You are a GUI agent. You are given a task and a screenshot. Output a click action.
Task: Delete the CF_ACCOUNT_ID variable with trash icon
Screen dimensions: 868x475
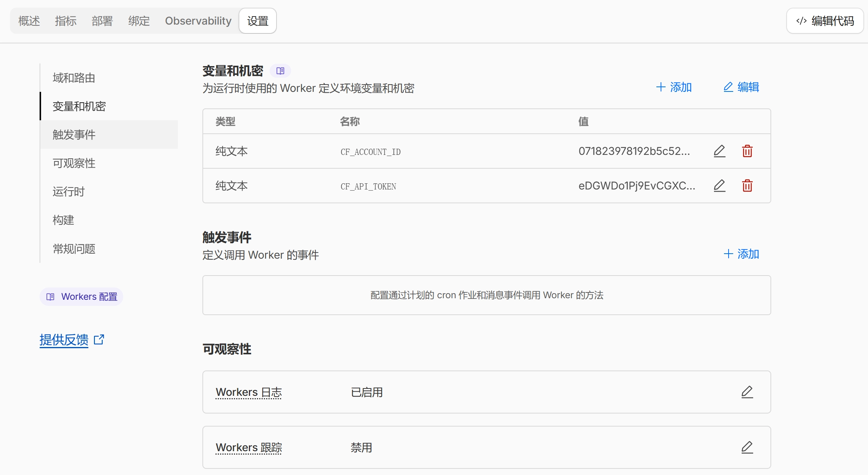(747, 151)
